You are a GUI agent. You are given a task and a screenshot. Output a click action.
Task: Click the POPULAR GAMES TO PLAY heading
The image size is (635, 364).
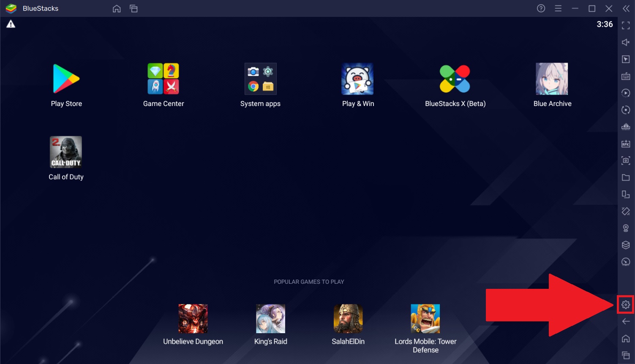pos(309,282)
